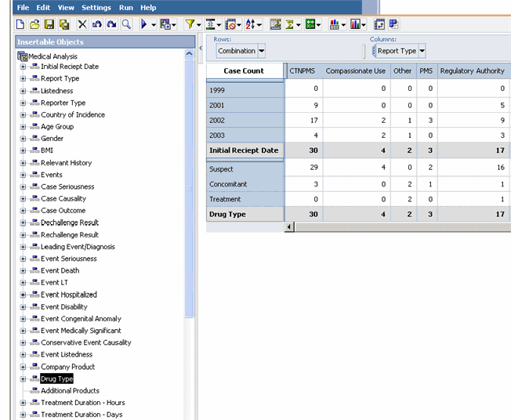Open the Settings menu
This screenshot has width=511, height=420.
pyautogui.click(x=96, y=8)
